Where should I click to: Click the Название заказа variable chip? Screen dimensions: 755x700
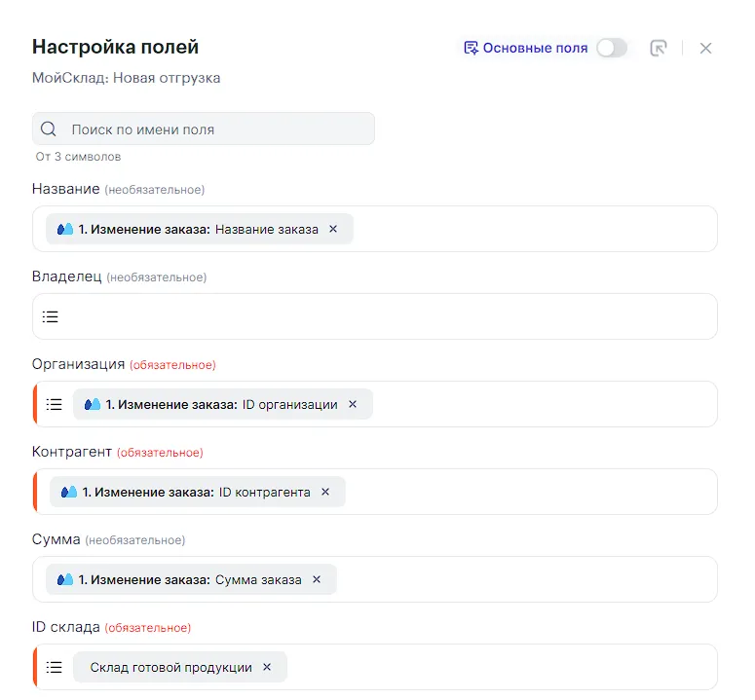(190, 229)
